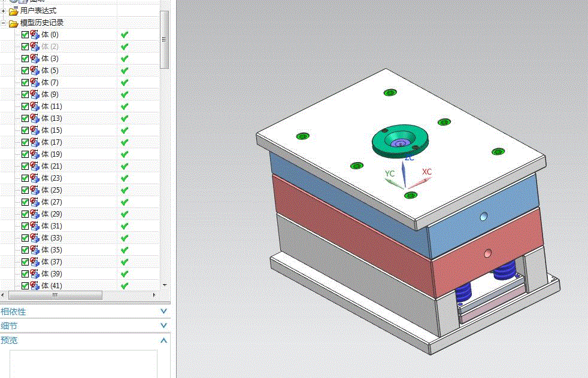
Task: Click the body icon for 体 (9)
Action: click(35, 94)
